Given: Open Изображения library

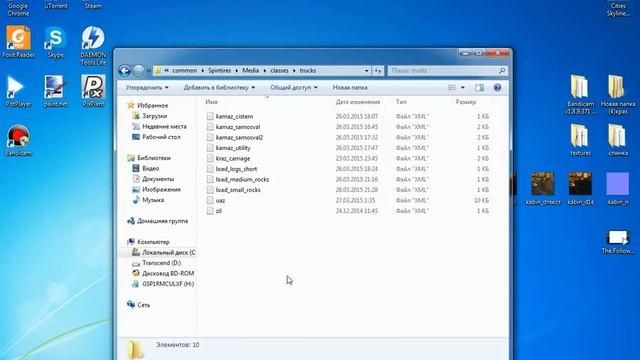Looking at the screenshot, I should pos(161,190).
